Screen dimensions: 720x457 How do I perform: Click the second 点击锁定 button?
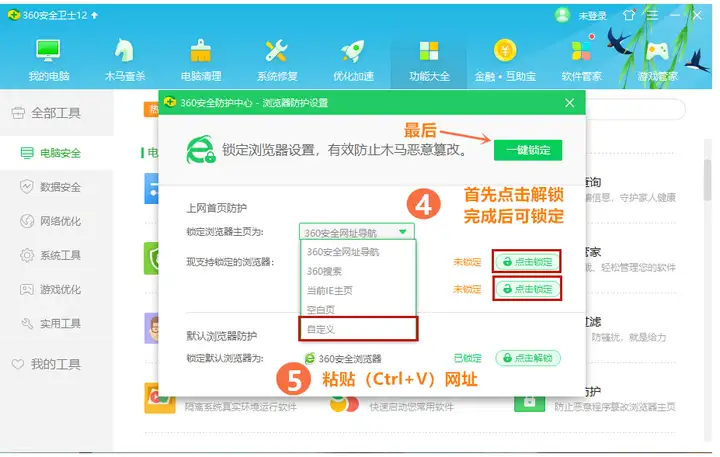pyautogui.click(x=527, y=289)
